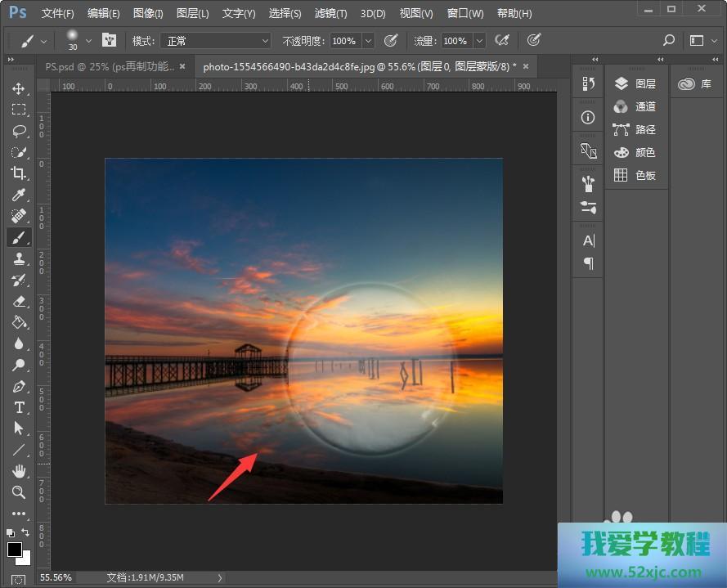Switch to the PS.psd document tab
The height and width of the screenshot is (588, 727).
[109, 66]
